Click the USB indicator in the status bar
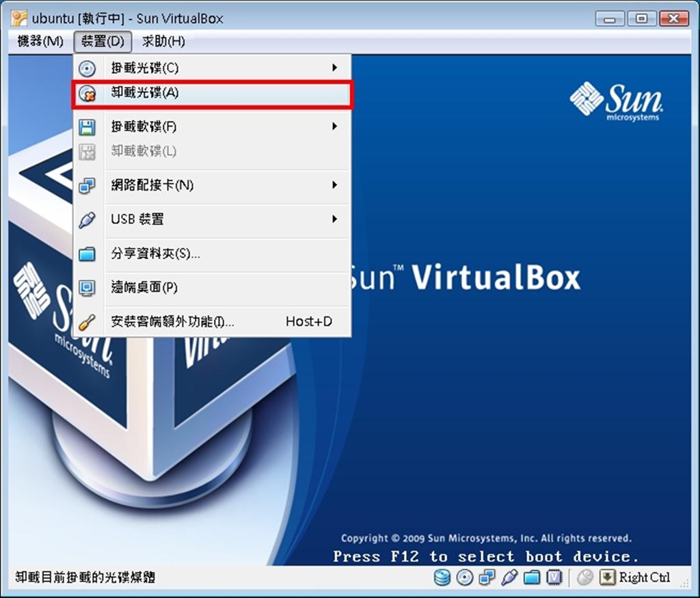Viewport: 700px width, 598px height. [x=509, y=577]
